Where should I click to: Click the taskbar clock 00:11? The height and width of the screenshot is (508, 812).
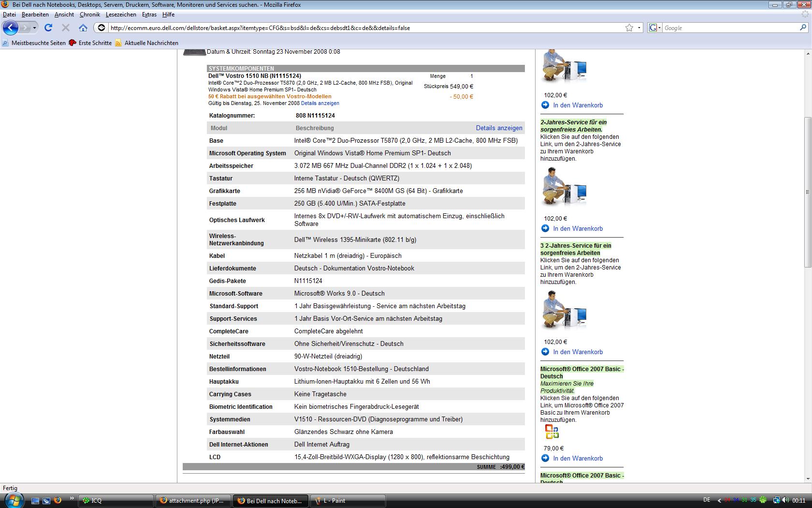[x=798, y=501]
